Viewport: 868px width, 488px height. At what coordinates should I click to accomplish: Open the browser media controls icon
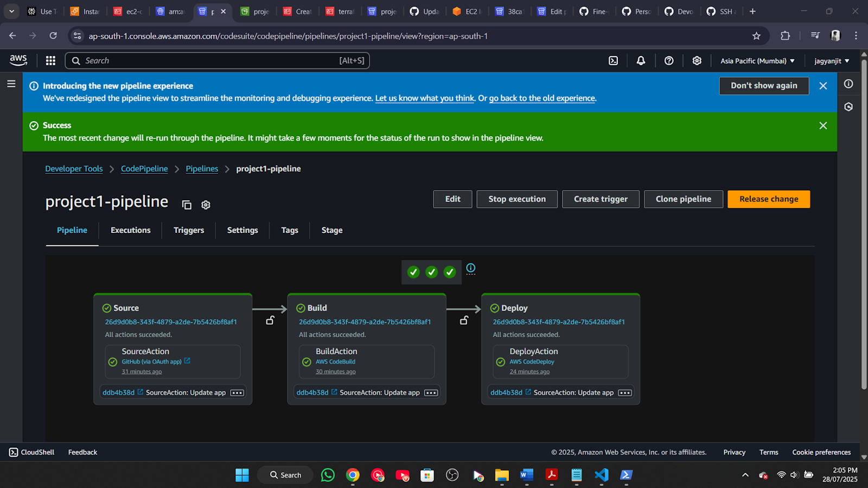click(x=815, y=36)
